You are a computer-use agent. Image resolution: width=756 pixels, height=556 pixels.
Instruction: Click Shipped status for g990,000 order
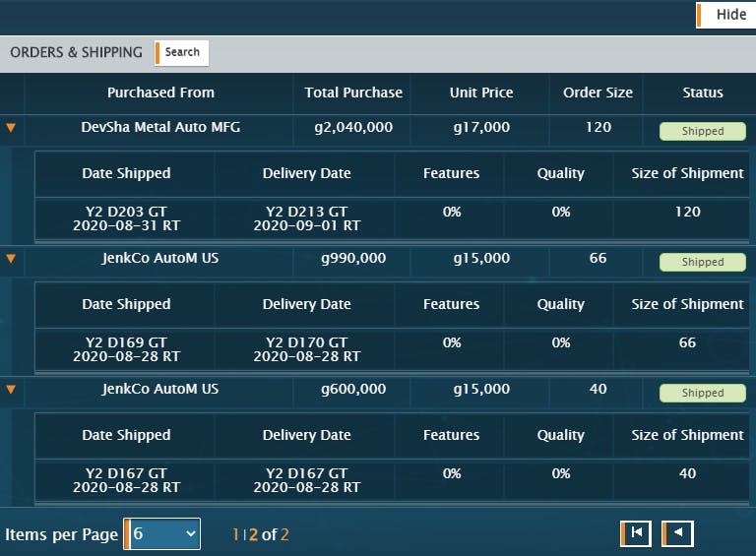pos(703,262)
